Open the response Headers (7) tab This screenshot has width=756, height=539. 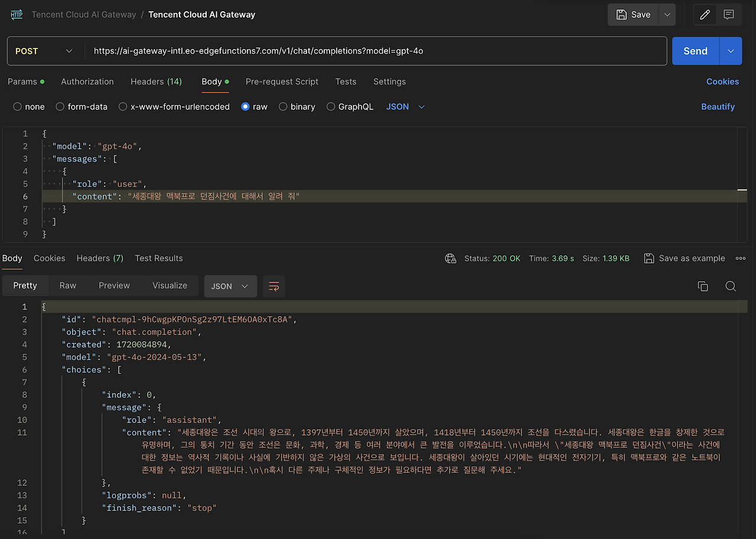[100, 258]
